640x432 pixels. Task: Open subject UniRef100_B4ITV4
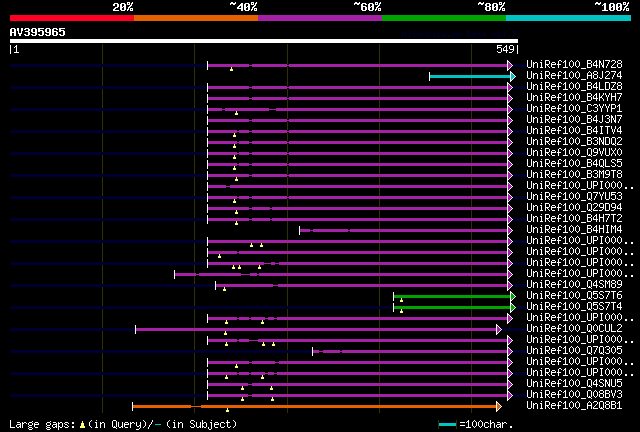[x=574, y=131]
